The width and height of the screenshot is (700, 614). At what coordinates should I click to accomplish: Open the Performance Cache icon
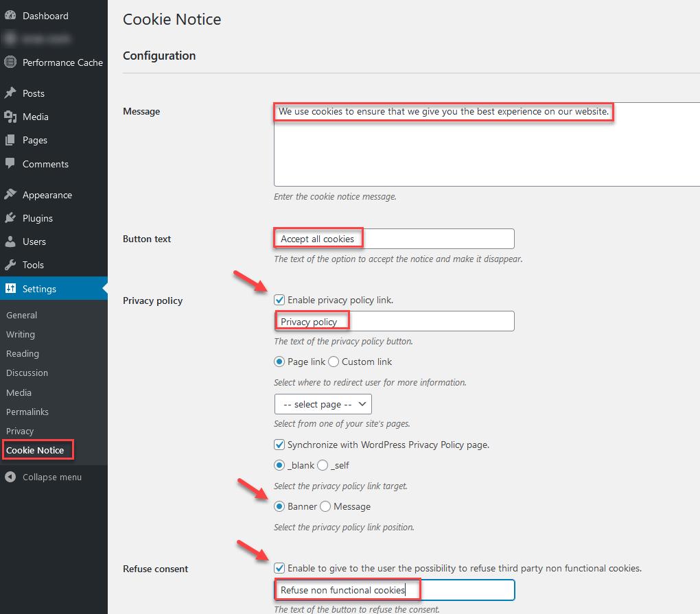10,62
